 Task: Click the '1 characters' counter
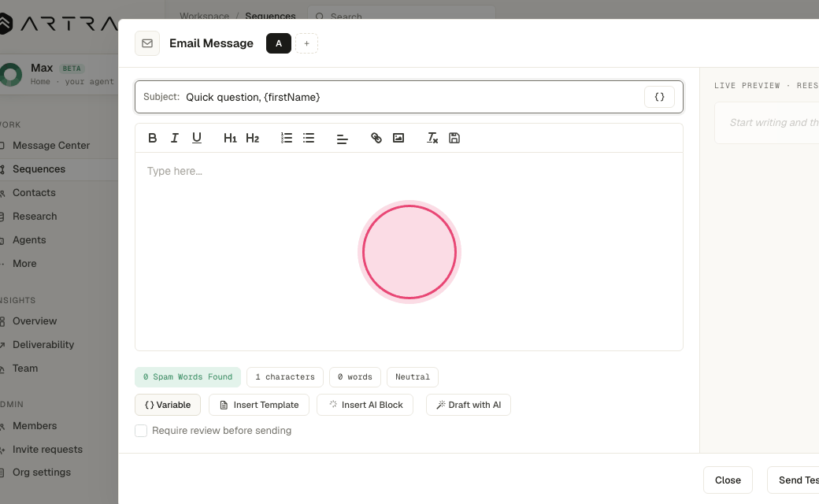284,377
